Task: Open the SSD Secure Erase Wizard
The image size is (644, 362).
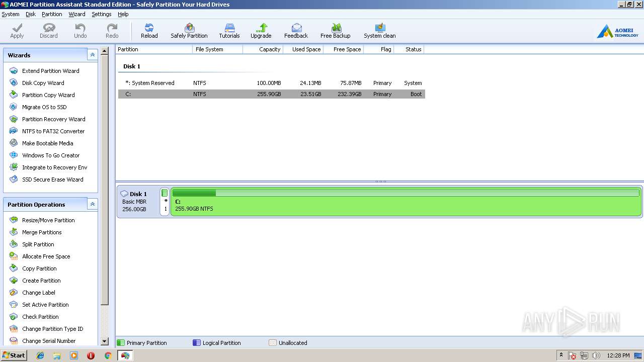Action: (x=53, y=179)
